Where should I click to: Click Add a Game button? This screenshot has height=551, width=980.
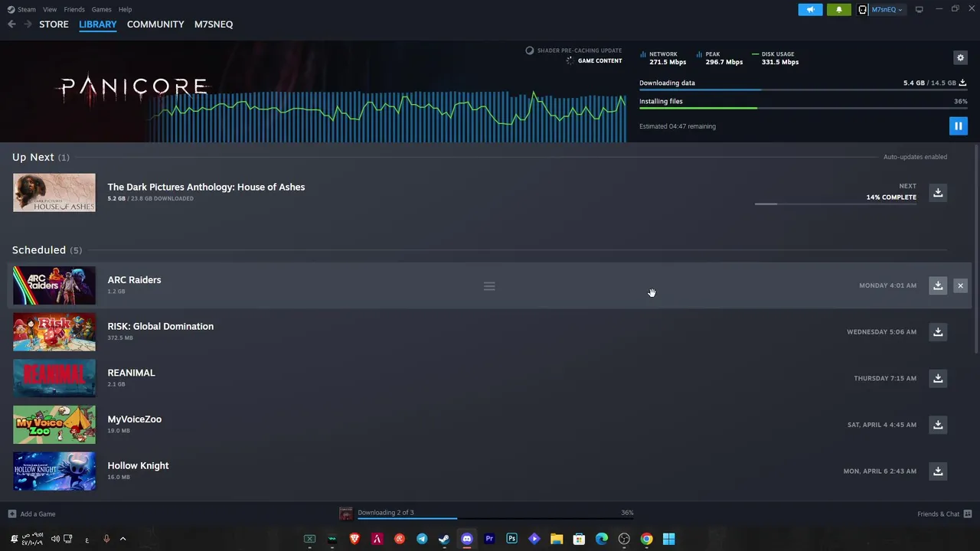[x=31, y=514]
